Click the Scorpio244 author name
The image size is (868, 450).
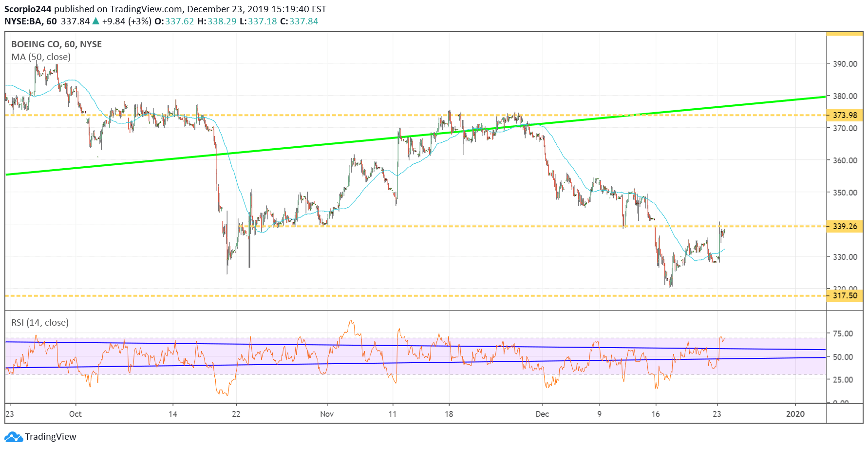coord(28,9)
